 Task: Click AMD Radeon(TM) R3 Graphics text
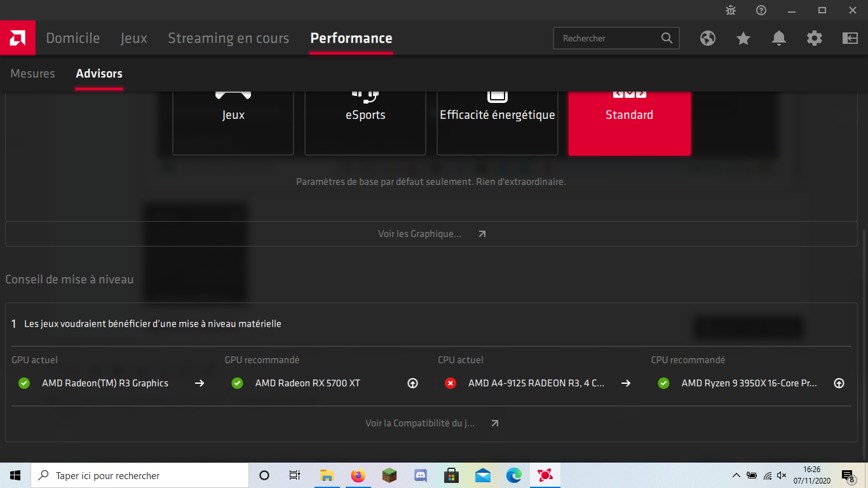tap(105, 383)
